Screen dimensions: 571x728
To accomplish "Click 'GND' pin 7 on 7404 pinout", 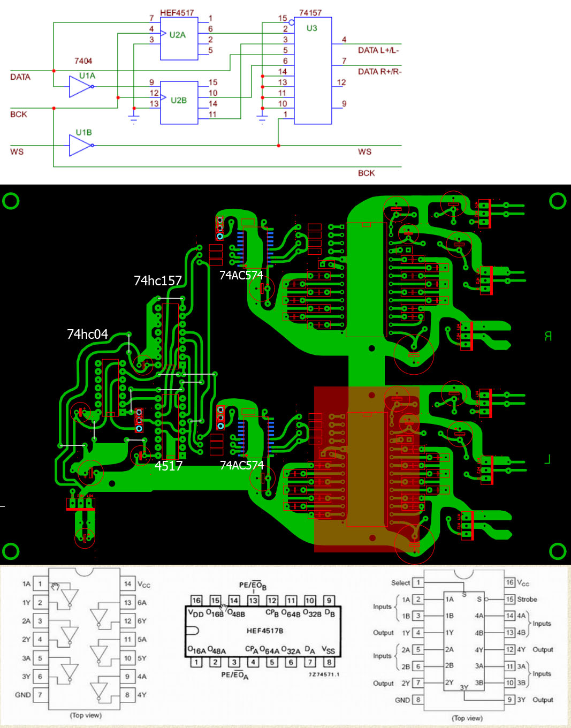I will point(40,695).
